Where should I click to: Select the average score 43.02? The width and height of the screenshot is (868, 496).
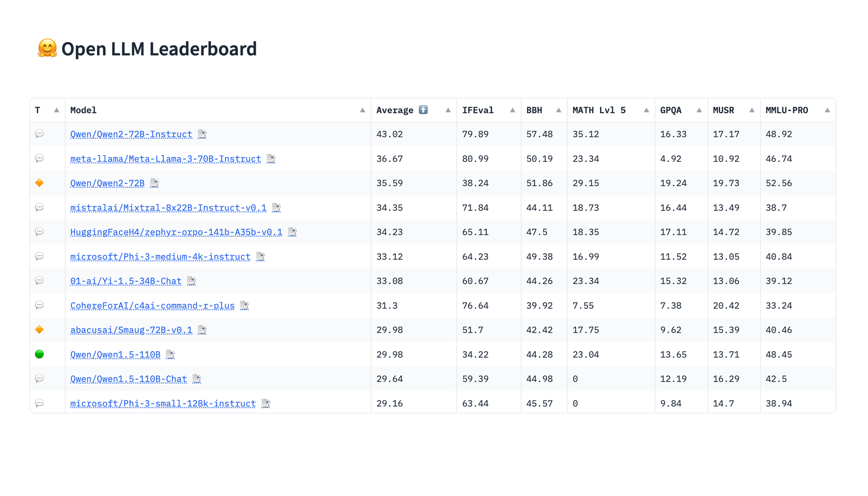point(389,134)
